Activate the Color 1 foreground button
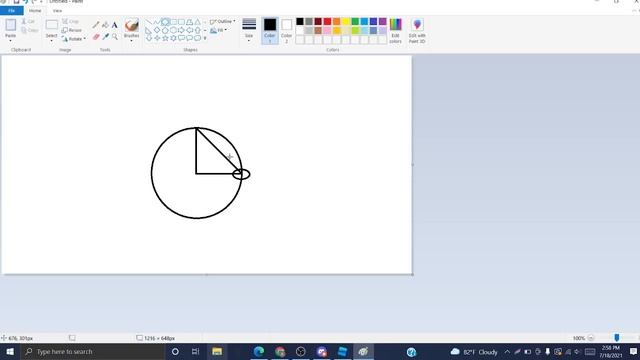 (x=270, y=30)
